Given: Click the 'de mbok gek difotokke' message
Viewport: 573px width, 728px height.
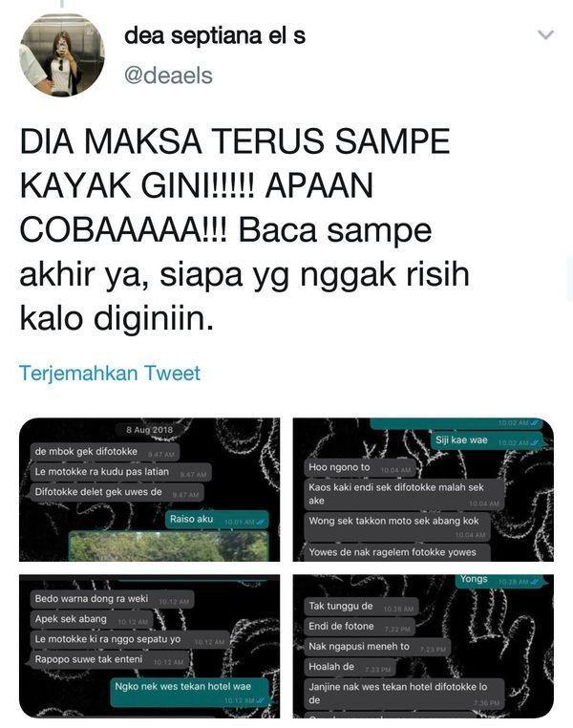Looking at the screenshot, I should click(x=105, y=452).
